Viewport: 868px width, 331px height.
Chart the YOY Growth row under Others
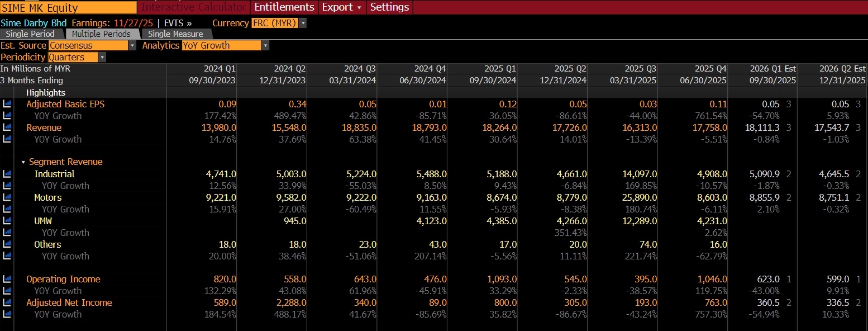(x=7, y=256)
